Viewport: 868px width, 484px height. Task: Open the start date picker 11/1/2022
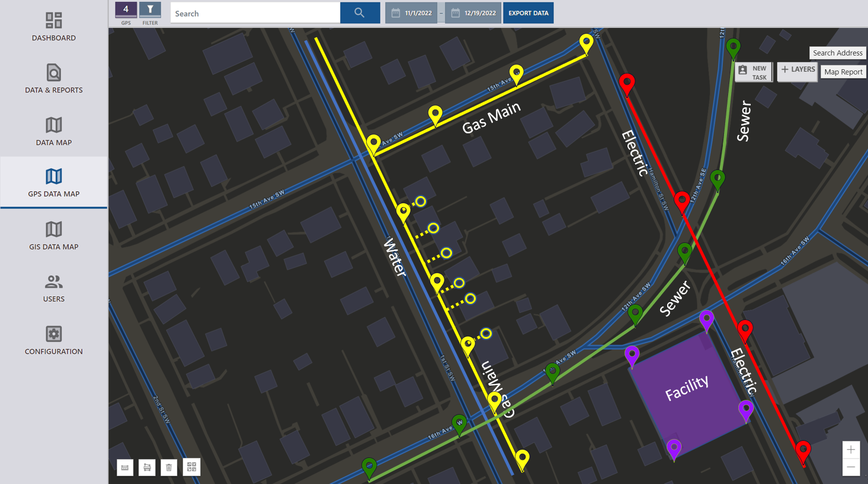pyautogui.click(x=411, y=13)
